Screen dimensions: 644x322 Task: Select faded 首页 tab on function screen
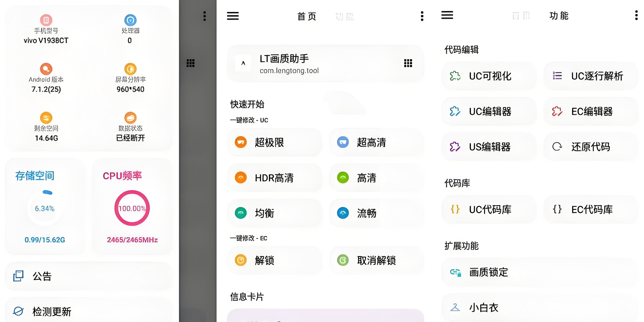coord(521,16)
